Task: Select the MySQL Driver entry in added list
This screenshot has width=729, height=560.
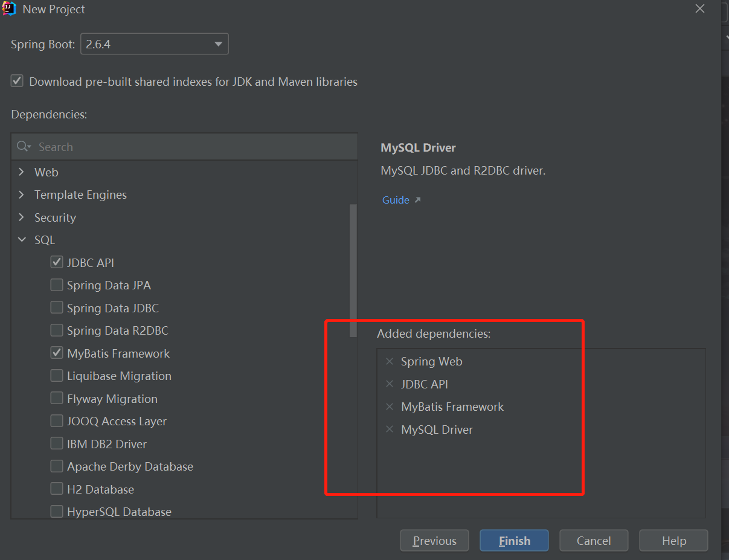Action: tap(437, 430)
